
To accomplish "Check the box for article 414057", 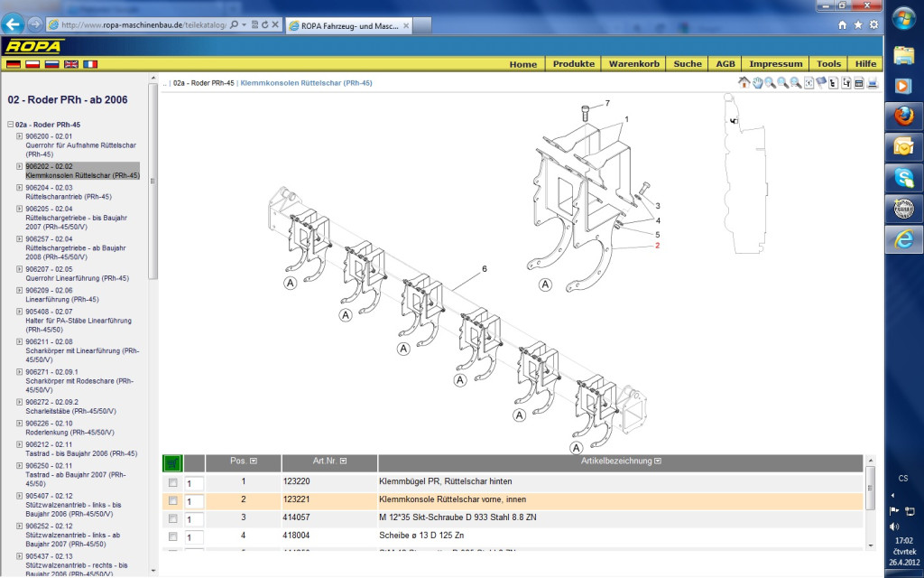I will tap(172, 518).
